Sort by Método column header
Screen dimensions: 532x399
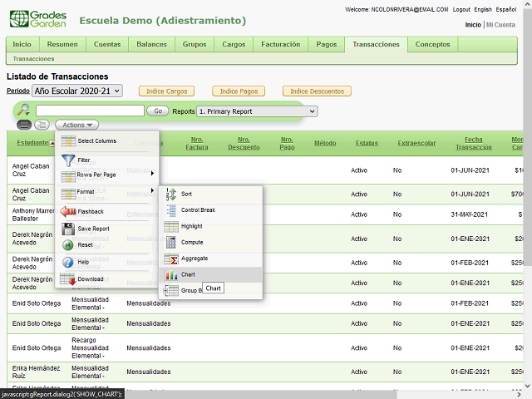(325, 143)
